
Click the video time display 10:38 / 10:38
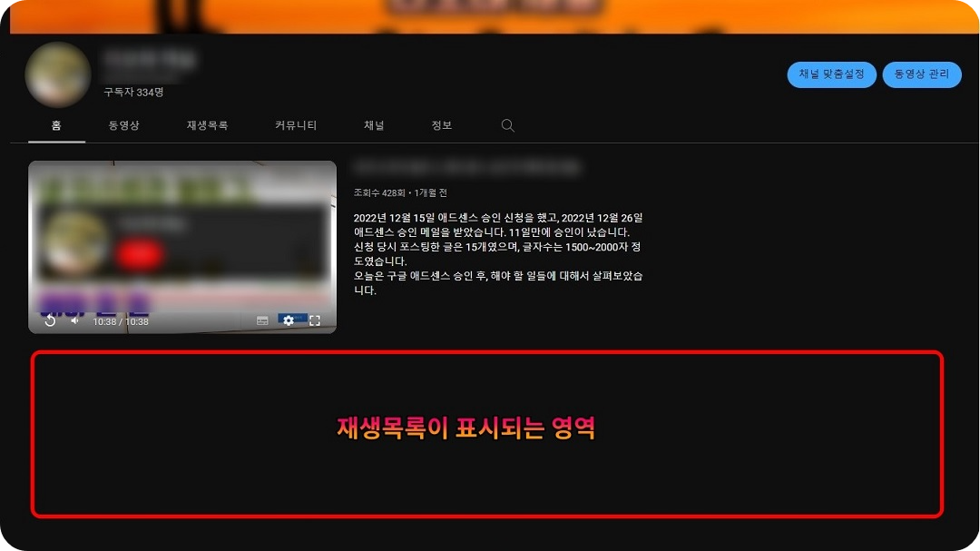(x=121, y=321)
